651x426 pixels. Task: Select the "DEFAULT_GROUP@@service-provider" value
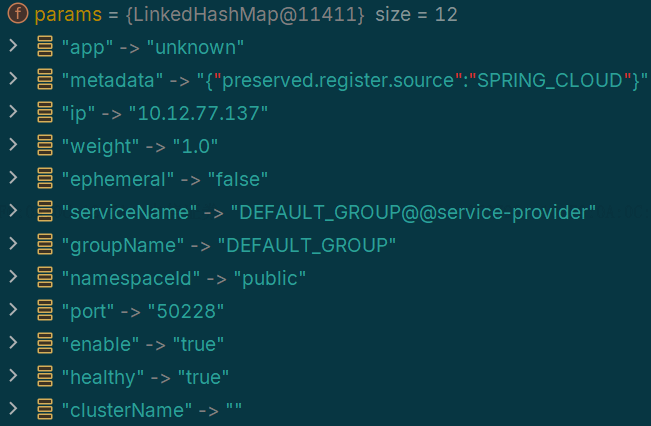point(413,213)
